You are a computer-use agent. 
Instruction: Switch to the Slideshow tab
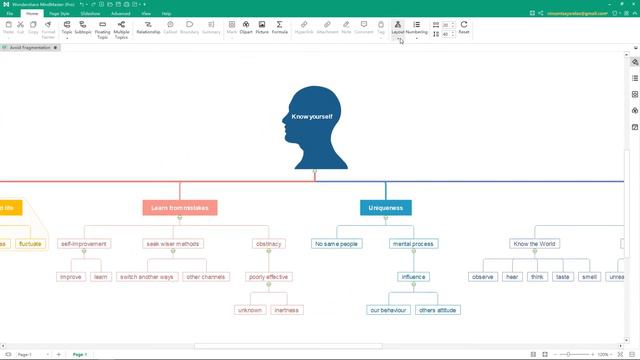click(x=90, y=13)
